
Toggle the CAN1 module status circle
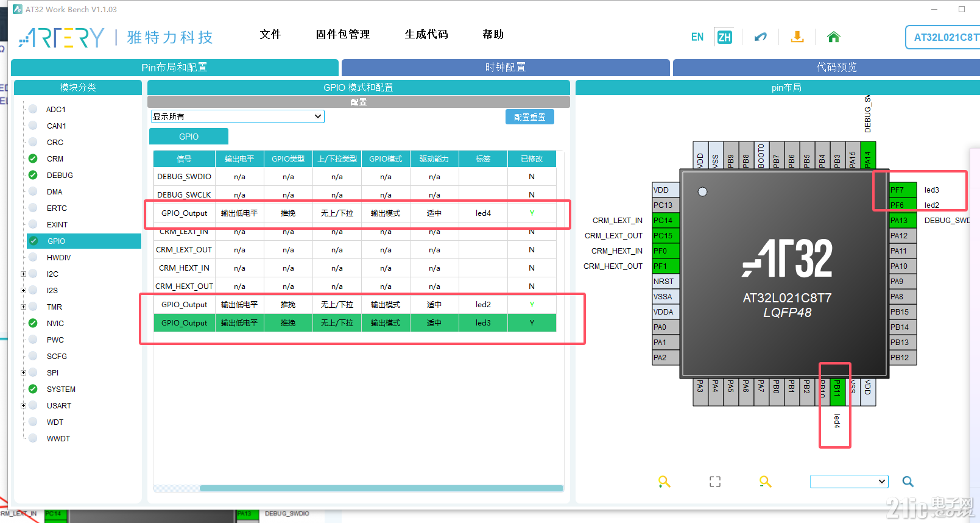click(x=33, y=126)
